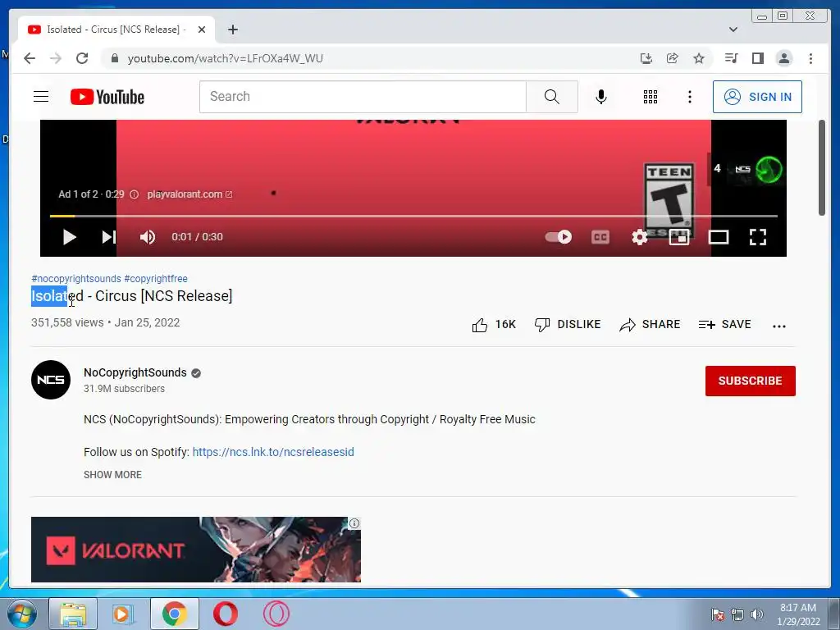This screenshot has width=840, height=630.
Task: Open the NoCopyrightSounds channel name
Action: click(135, 372)
